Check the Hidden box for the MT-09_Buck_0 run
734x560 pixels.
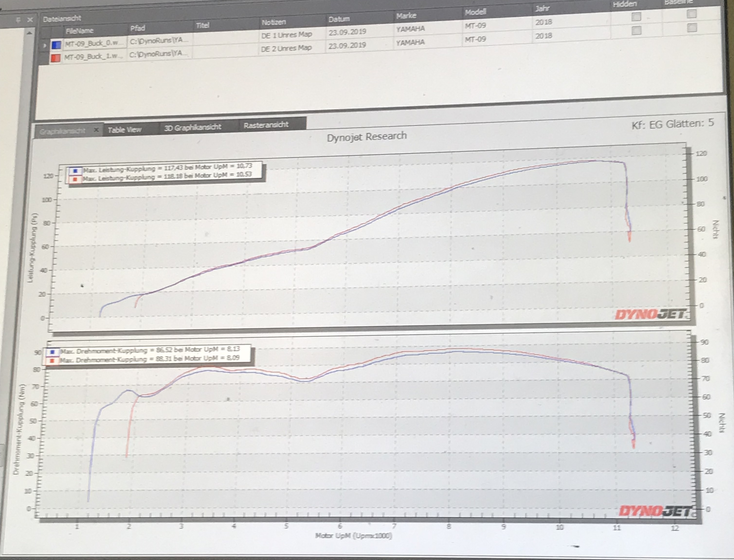click(x=636, y=17)
